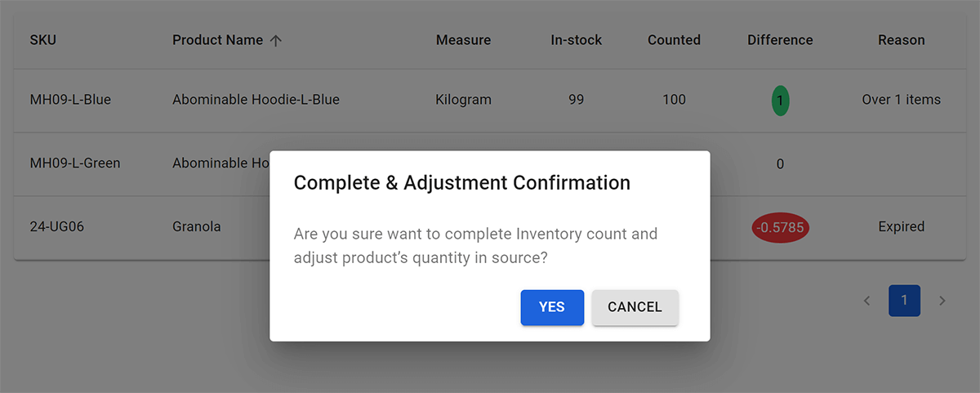The width and height of the screenshot is (980, 393).
Task: Select the Abominable Hoodie-L-Blue product name
Action: coord(256,100)
